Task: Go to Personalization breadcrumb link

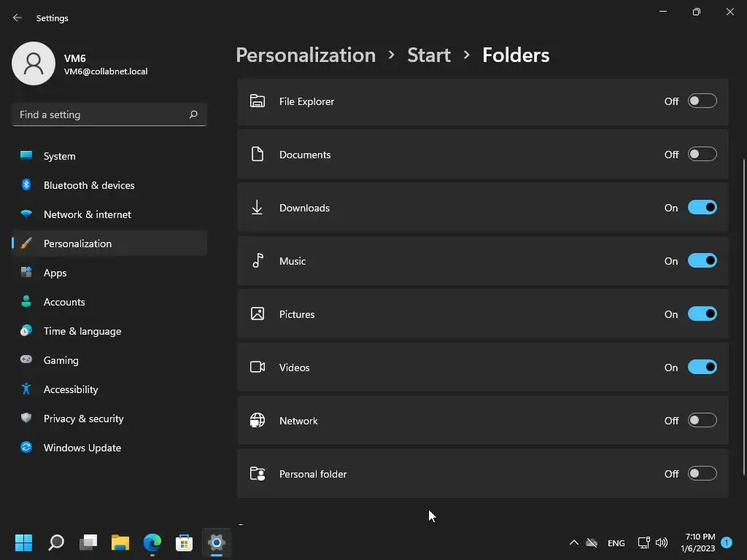Action: pyautogui.click(x=306, y=55)
